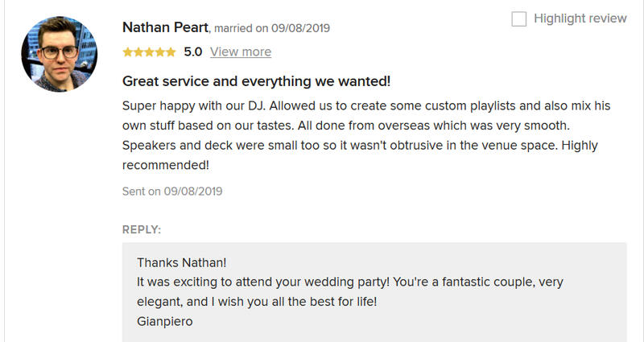
Task: Click 'married on 09/08/2019' text
Action: [272, 28]
